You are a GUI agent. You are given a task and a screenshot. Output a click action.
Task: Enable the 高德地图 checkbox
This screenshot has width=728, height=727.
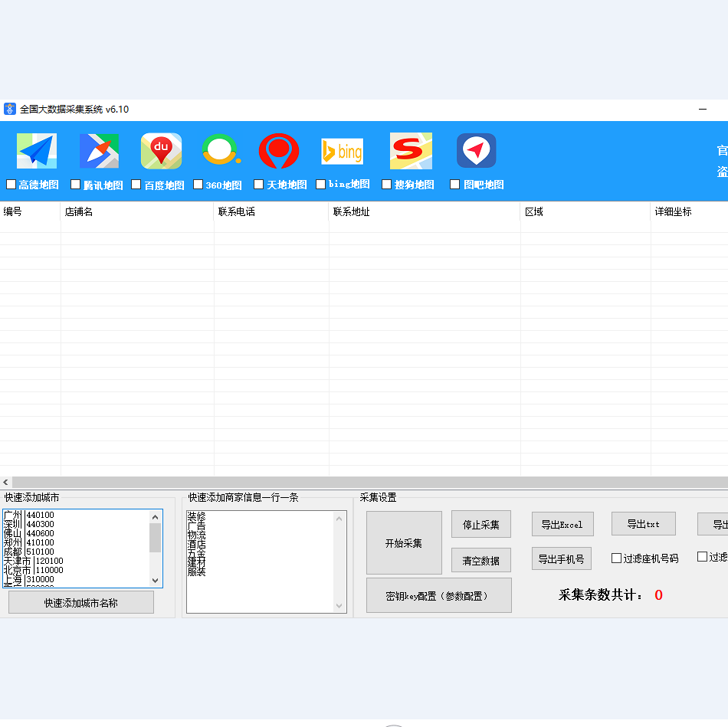[11, 185]
